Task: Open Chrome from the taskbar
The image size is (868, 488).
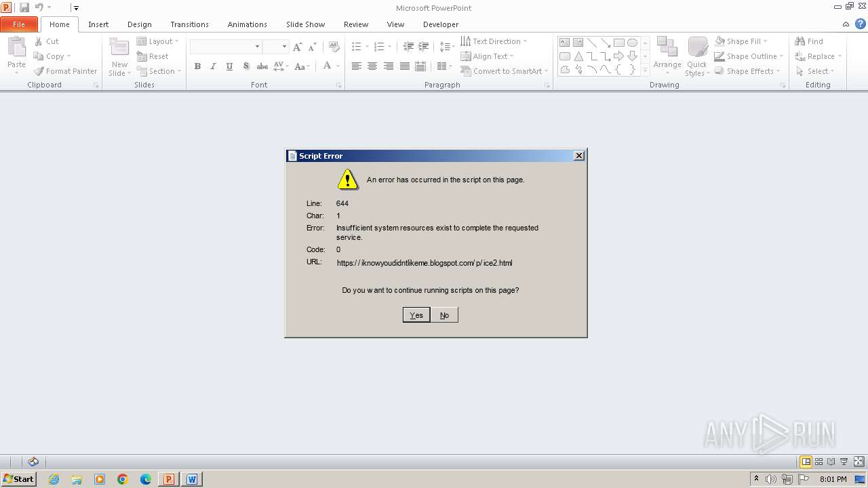Action: (123, 479)
